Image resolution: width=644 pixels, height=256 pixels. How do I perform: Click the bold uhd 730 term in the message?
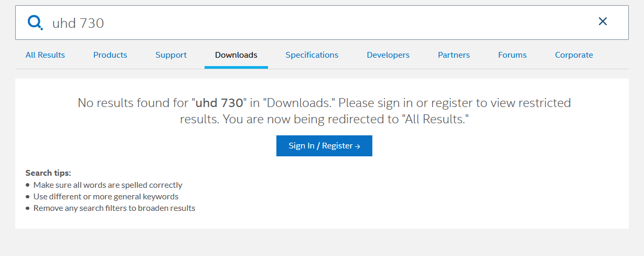pos(219,103)
